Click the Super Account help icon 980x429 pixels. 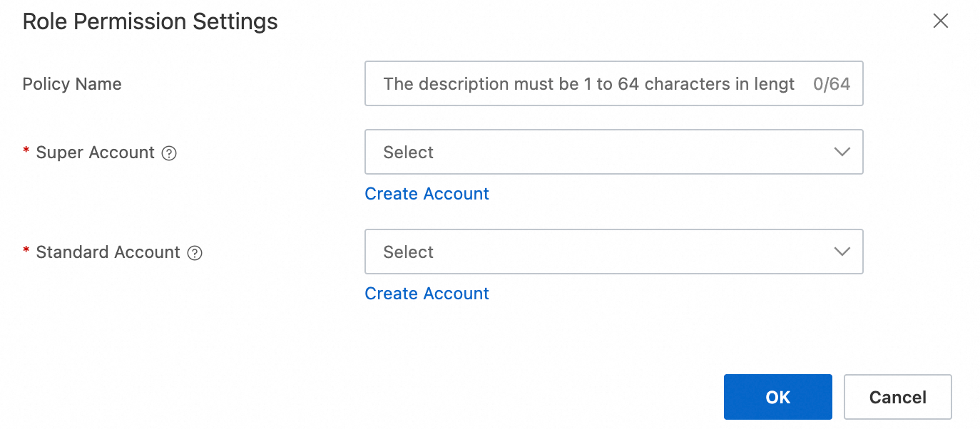(x=169, y=153)
